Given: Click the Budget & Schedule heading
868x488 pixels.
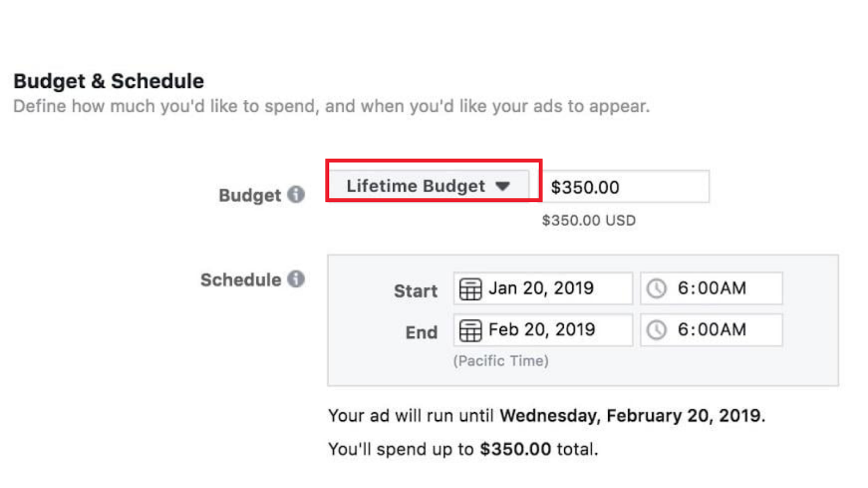Looking at the screenshot, I should pyautogui.click(x=108, y=81).
